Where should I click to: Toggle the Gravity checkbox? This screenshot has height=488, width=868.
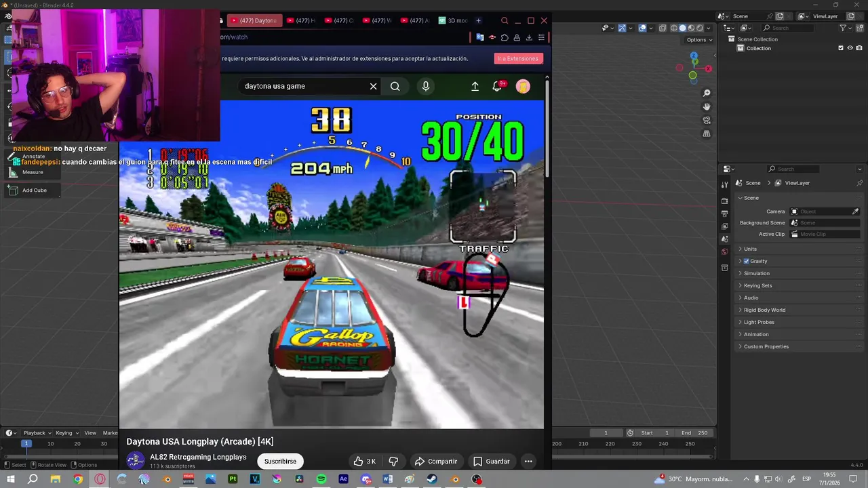747,261
